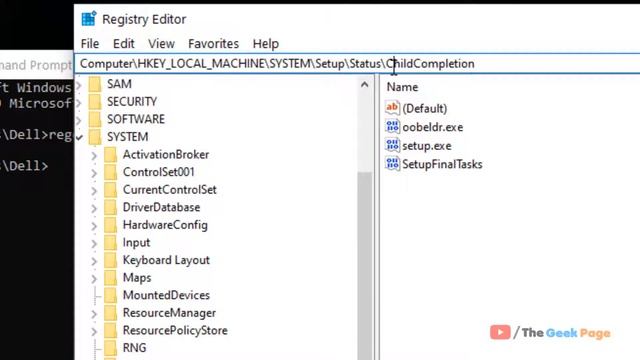
Task: Click the Registry Editor app icon
Action: click(89, 19)
